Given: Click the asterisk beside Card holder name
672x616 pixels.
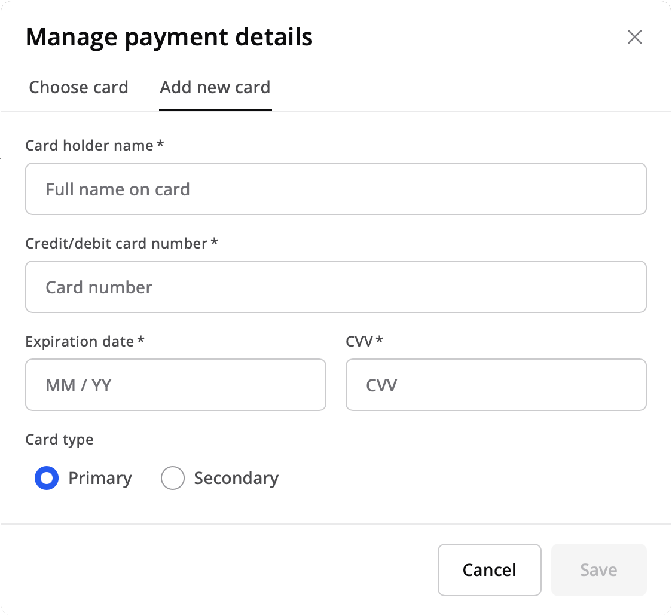Looking at the screenshot, I should tap(160, 145).
